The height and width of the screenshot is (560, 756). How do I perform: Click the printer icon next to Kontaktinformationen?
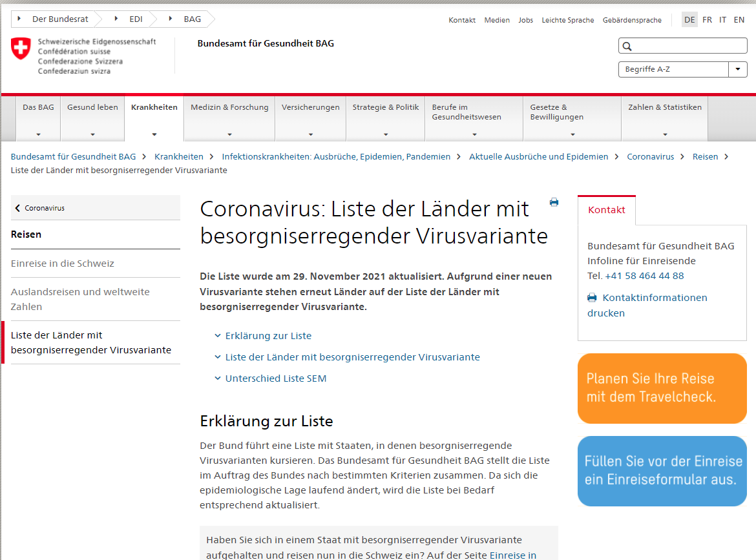click(592, 298)
